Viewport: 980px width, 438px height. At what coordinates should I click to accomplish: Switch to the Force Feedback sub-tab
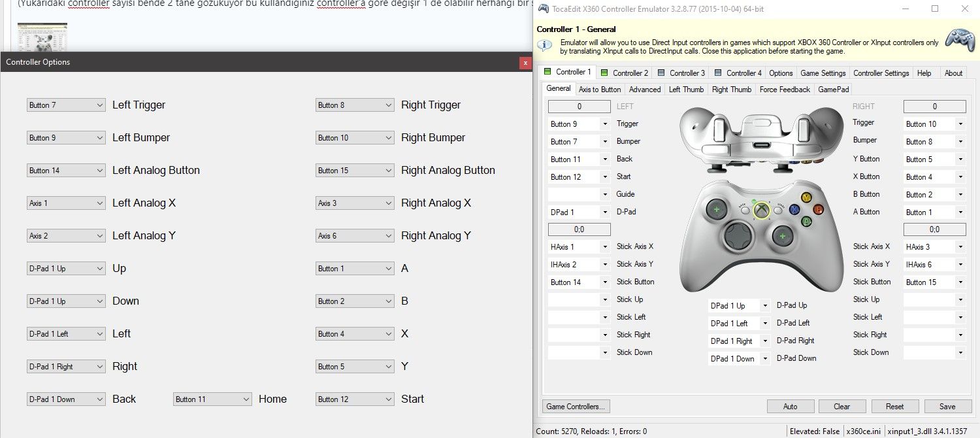click(x=785, y=90)
